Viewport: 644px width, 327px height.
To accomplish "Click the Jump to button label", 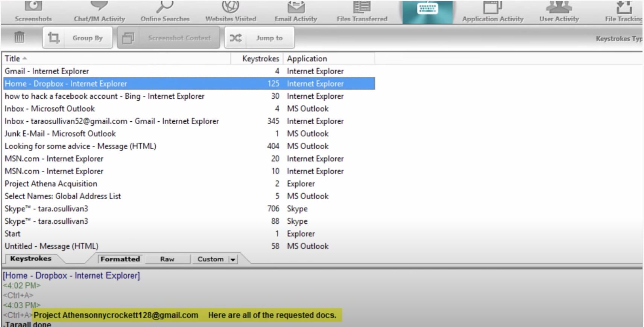I will tap(269, 38).
